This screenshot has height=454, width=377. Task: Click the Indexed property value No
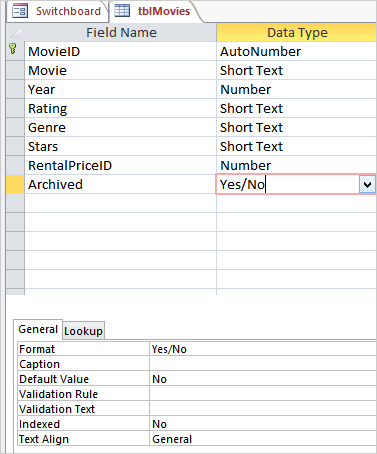point(263,424)
